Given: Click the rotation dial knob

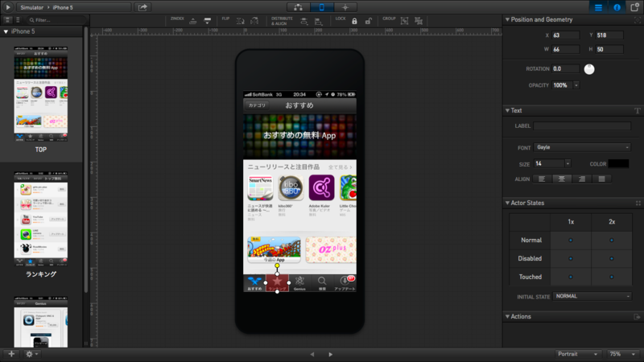Looking at the screenshot, I should tap(589, 69).
